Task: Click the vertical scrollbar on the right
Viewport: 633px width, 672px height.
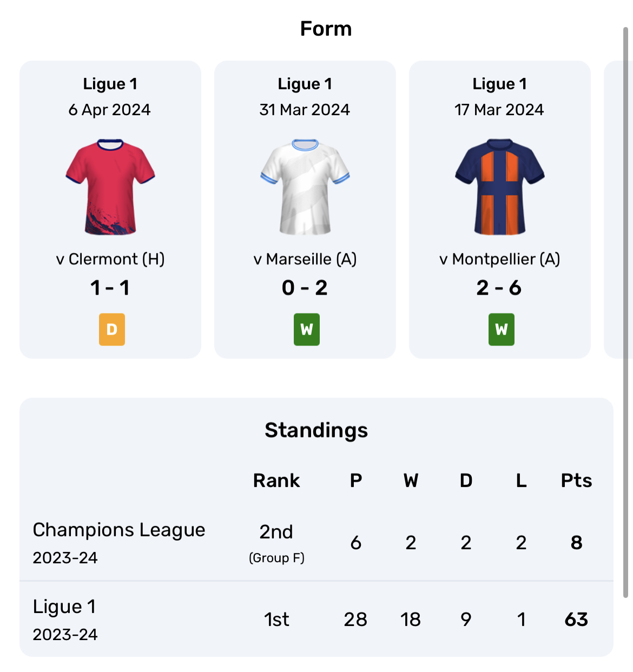Action: (x=626, y=312)
